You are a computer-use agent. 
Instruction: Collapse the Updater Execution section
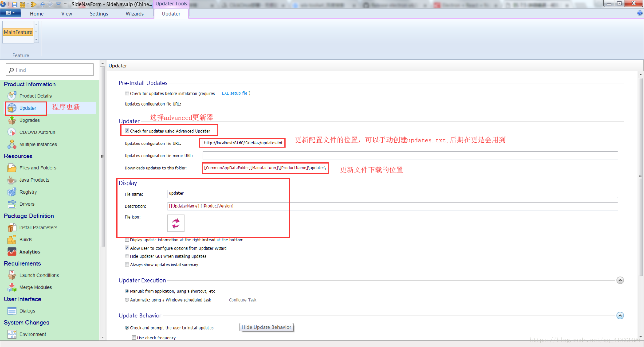tap(620, 280)
